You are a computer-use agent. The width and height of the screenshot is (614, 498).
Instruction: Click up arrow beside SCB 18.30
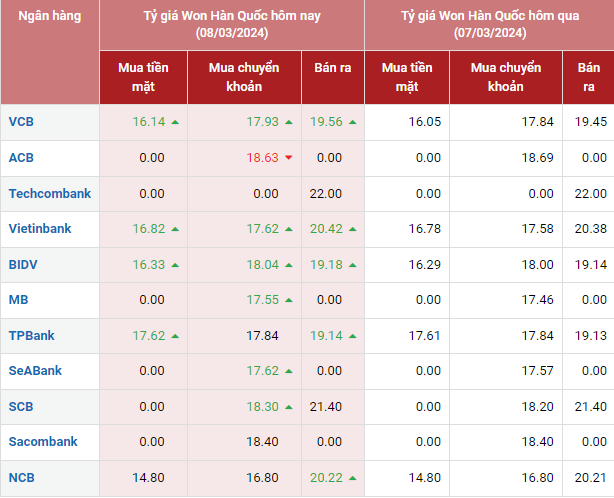point(288,407)
